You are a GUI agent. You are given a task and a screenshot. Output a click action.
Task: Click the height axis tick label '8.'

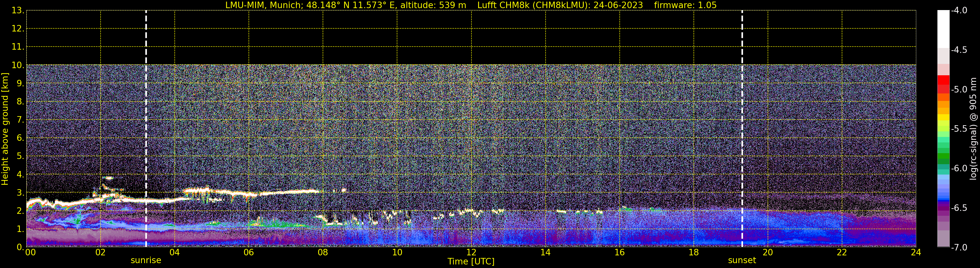pos(20,102)
